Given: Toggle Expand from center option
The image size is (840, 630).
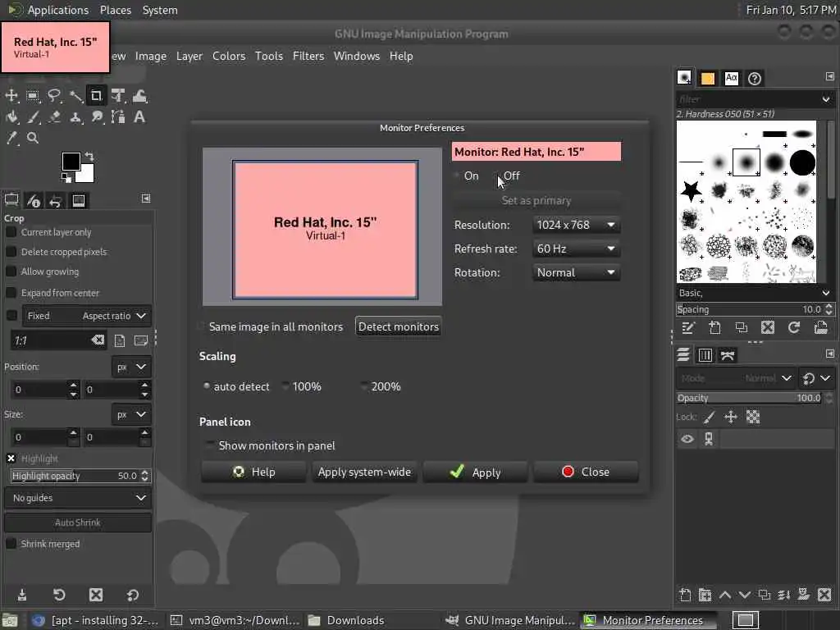Looking at the screenshot, I should 11,293.
